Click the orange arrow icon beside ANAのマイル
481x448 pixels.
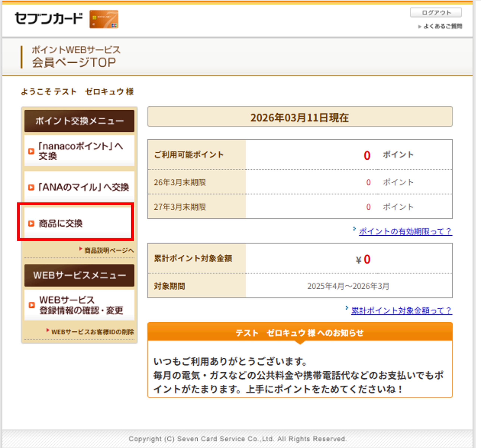click(31, 188)
